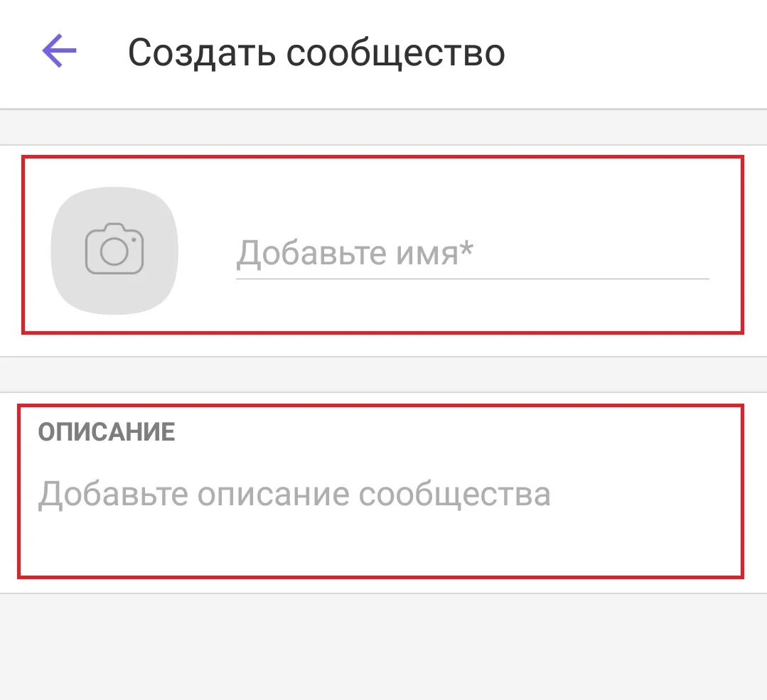Viewport: 767px width, 700px height.
Task: Tap the asterisk in the name placeholder
Action: click(467, 249)
